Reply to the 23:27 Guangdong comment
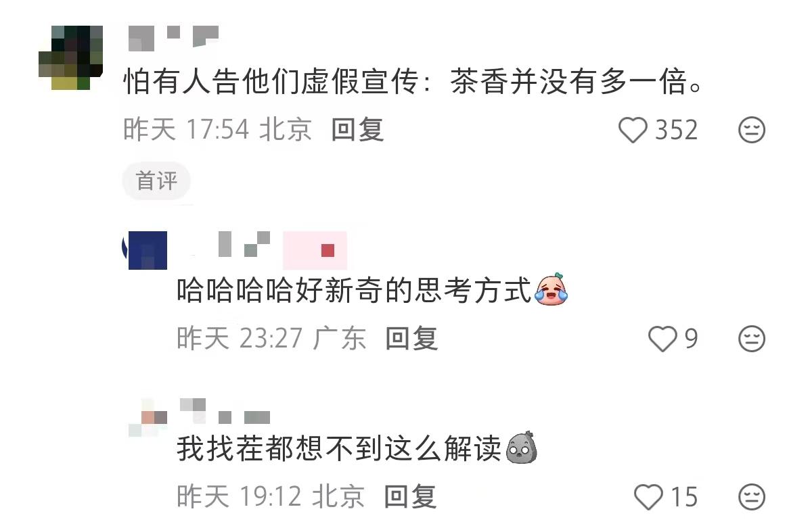Viewport: 812px width, 526px height. click(x=412, y=337)
